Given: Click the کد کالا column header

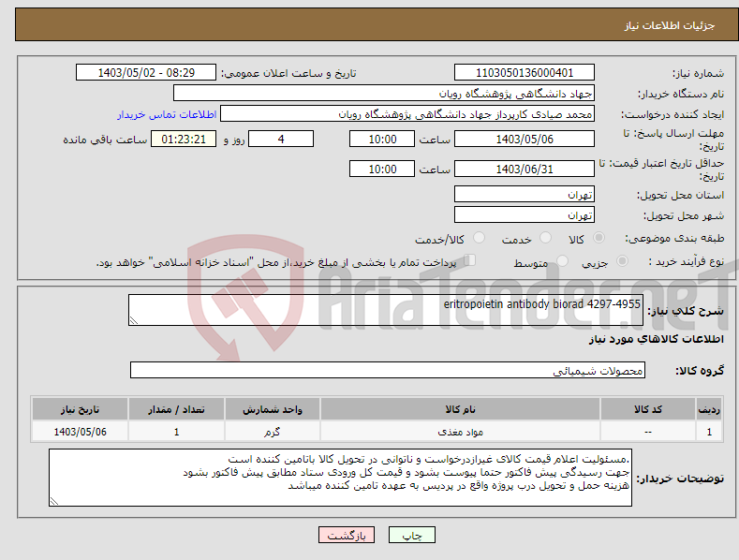Looking at the screenshot, I should (x=648, y=409).
